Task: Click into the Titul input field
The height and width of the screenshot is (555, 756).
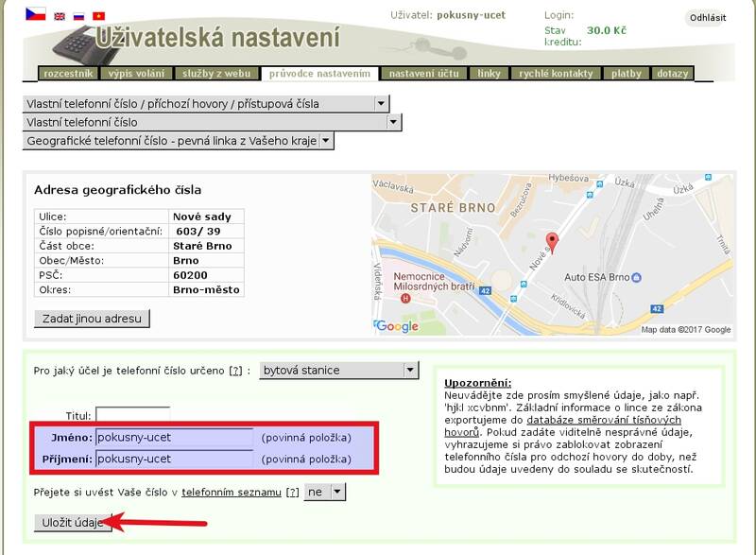Action: click(132, 416)
